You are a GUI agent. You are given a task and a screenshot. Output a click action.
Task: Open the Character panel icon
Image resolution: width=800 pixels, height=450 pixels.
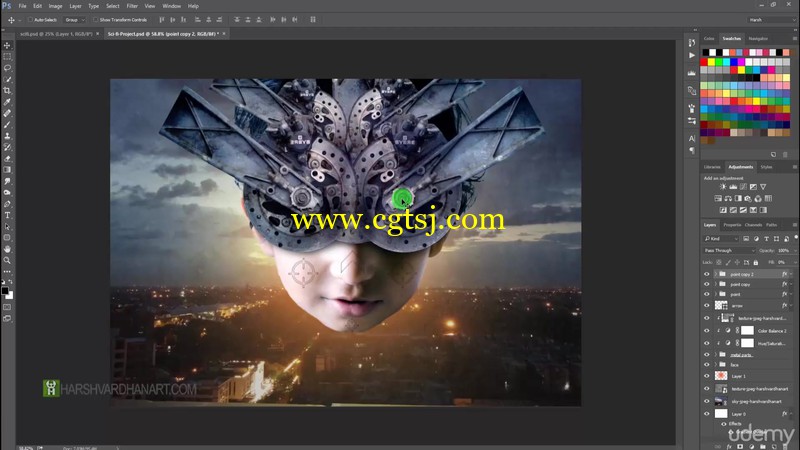tap(691, 138)
